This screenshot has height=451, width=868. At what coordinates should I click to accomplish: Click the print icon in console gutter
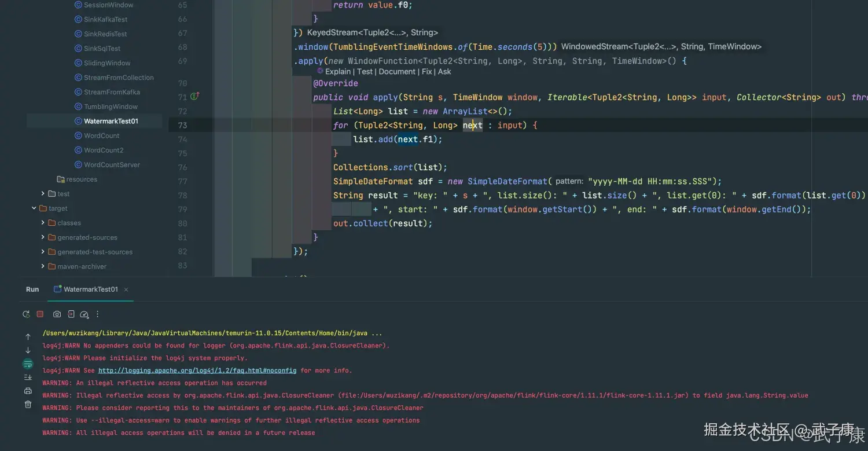point(28,391)
